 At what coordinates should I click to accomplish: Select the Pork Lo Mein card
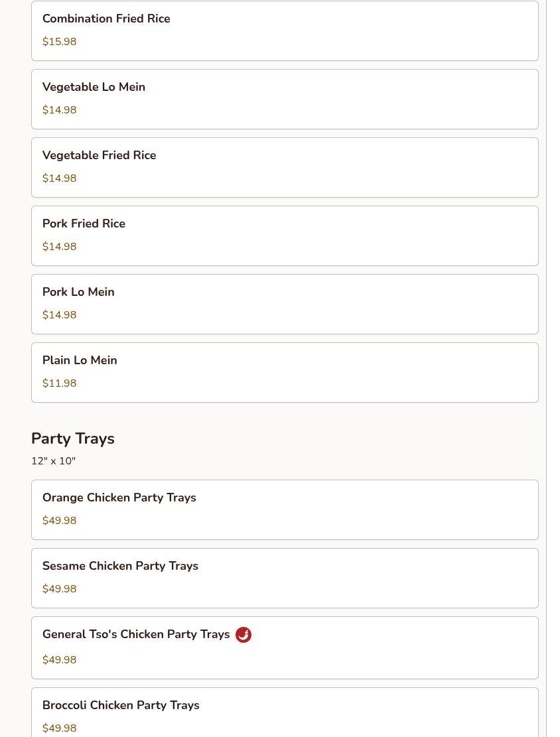click(285, 304)
